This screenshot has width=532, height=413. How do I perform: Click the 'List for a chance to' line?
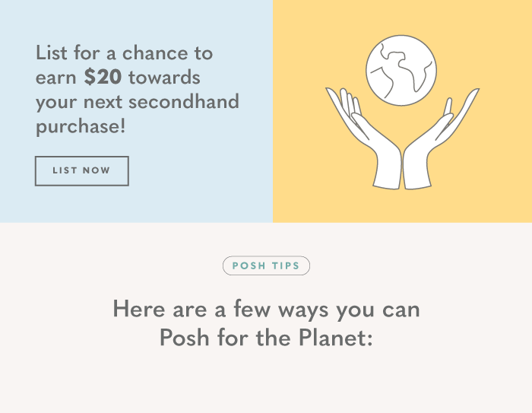[x=124, y=53]
